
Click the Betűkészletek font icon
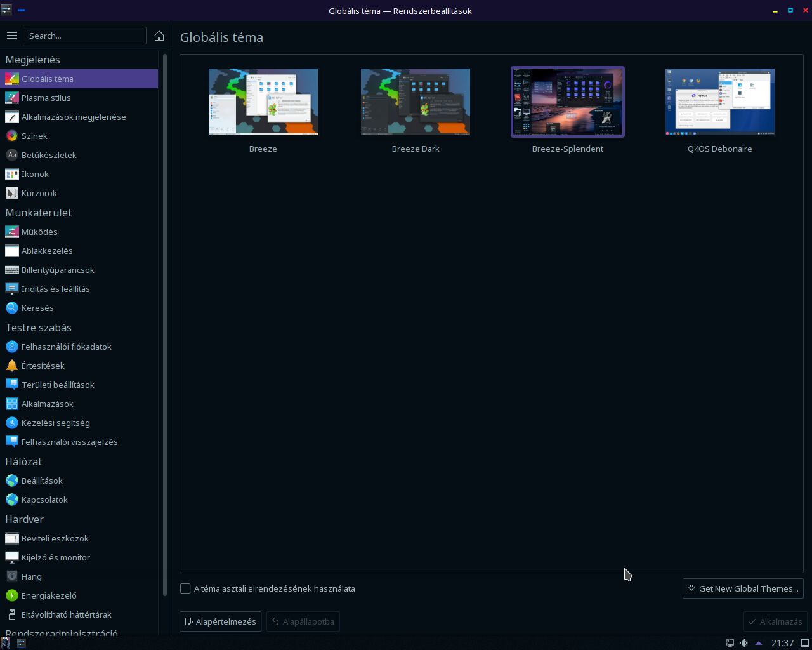click(x=11, y=155)
